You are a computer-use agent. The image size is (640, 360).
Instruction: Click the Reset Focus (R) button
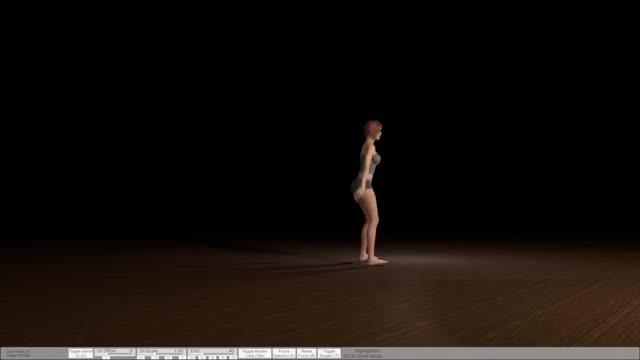tap(307, 353)
